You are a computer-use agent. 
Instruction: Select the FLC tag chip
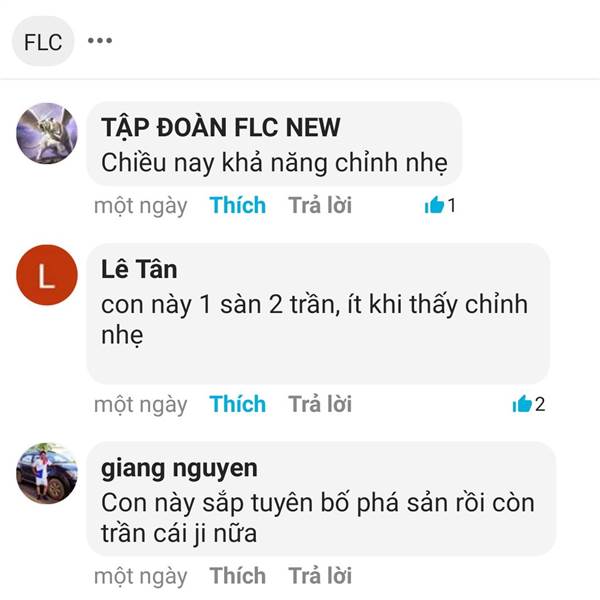coord(43,42)
